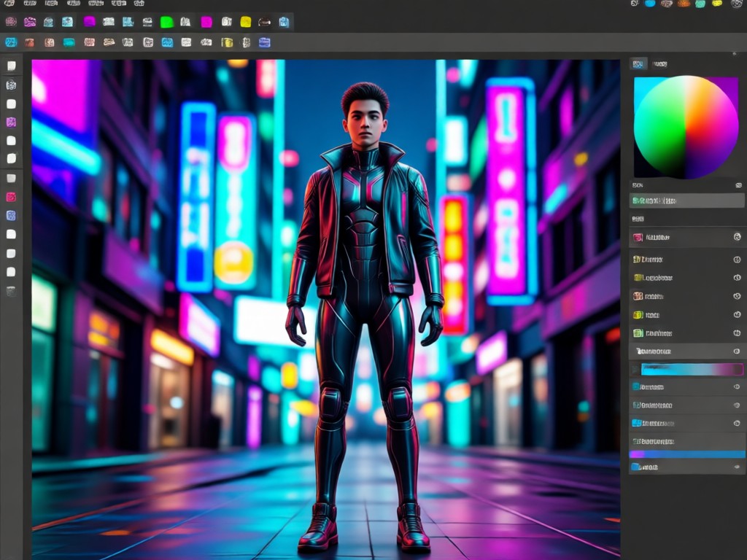Select the solid teal icon in the second toolbar row

pyautogui.click(x=69, y=43)
